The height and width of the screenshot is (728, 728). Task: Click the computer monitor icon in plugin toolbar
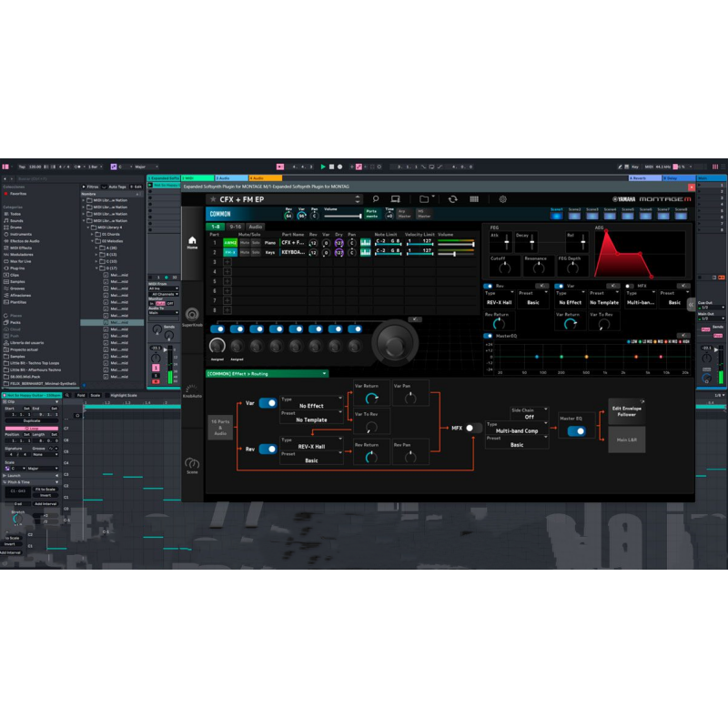(x=395, y=199)
